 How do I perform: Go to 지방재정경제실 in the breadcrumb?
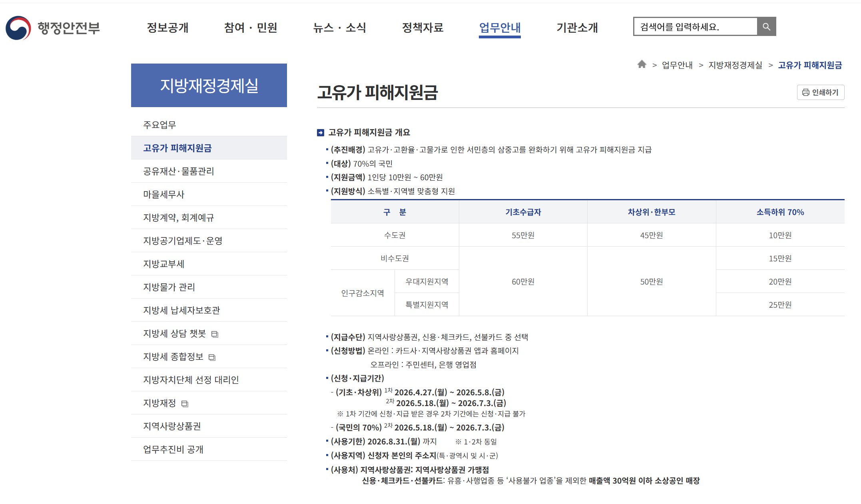[735, 65]
